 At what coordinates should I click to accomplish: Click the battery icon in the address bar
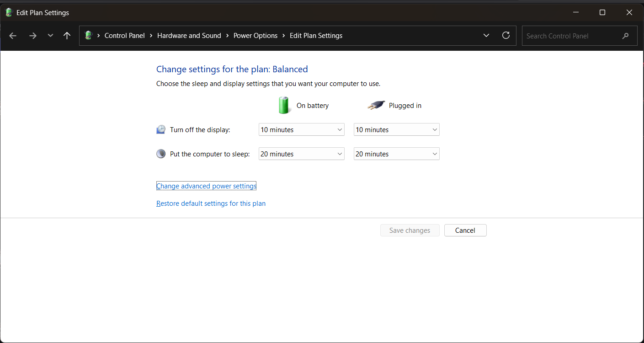(x=89, y=35)
